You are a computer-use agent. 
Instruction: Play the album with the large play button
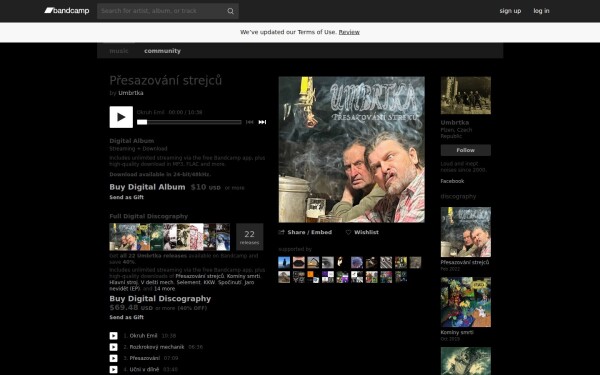[x=121, y=117]
